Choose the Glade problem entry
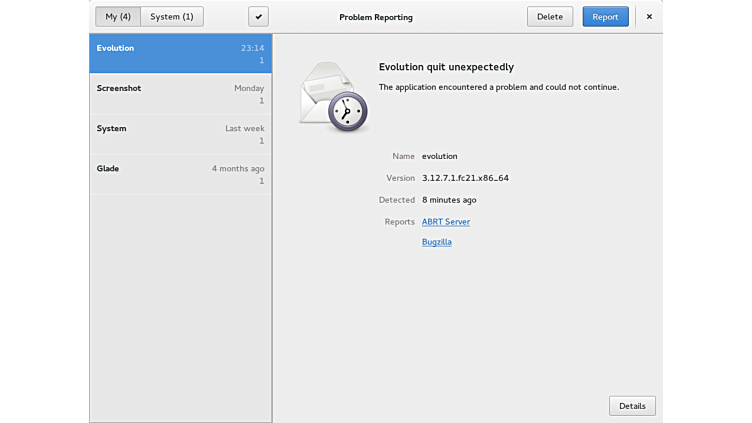The height and width of the screenshot is (423, 752). pos(180,174)
